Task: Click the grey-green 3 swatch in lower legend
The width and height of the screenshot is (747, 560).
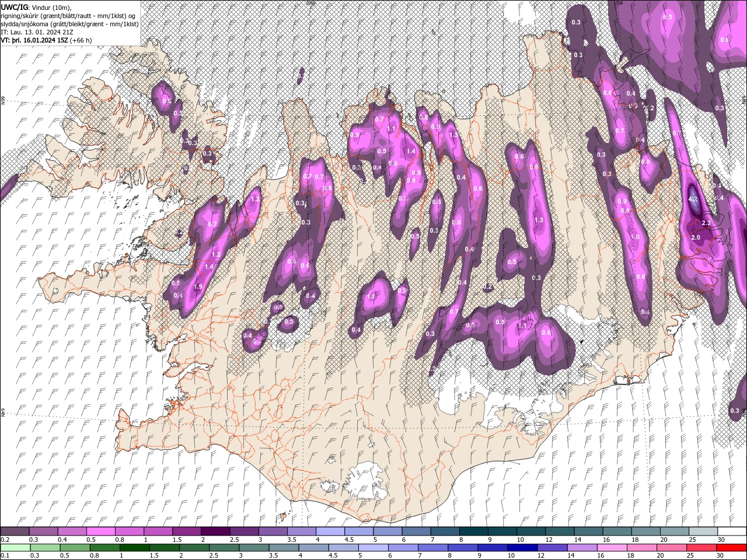Action: pos(254,548)
